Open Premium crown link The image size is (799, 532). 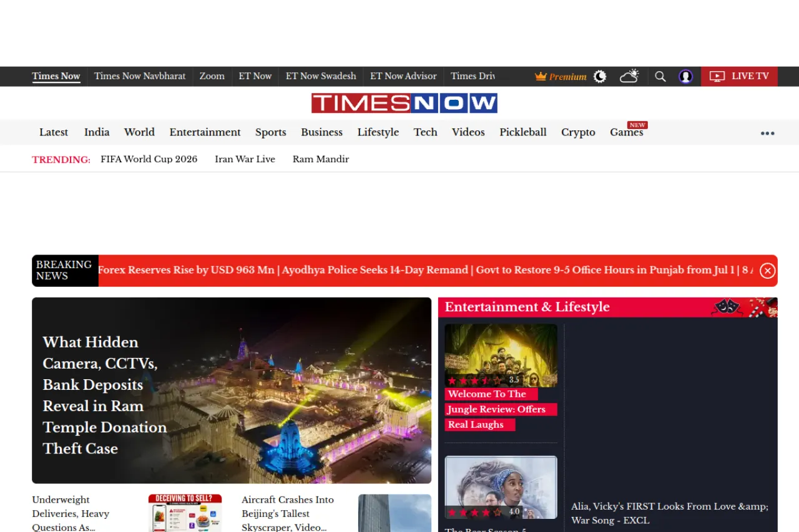click(x=561, y=77)
